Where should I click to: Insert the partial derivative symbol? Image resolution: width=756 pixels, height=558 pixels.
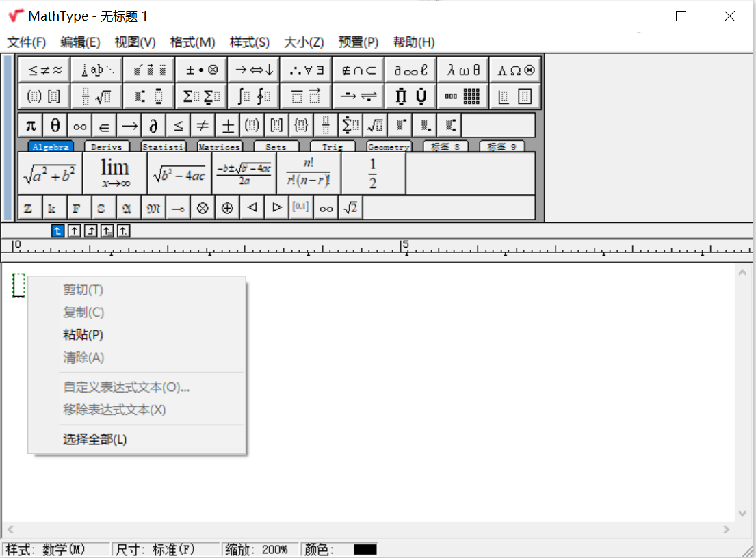pos(153,126)
